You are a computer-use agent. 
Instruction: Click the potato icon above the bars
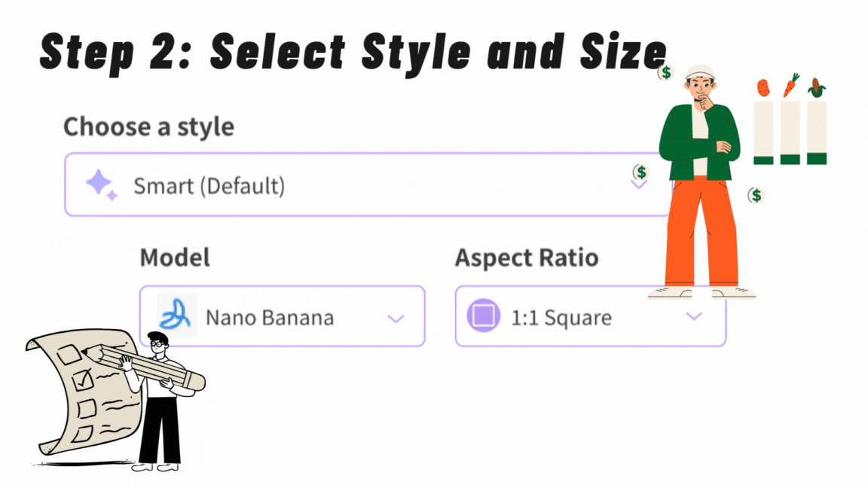[x=763, y=88]
